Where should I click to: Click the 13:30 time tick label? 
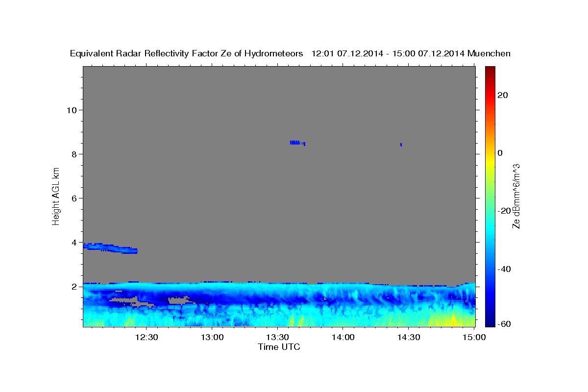point(277,337)
